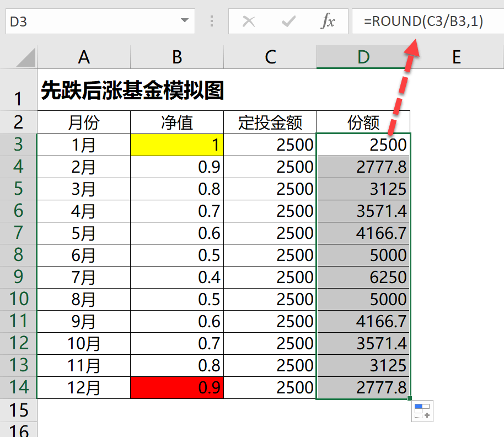The height and width of the screenshot is (437, 504).
Task: Select row 3 header
Action: pos(18,145)
